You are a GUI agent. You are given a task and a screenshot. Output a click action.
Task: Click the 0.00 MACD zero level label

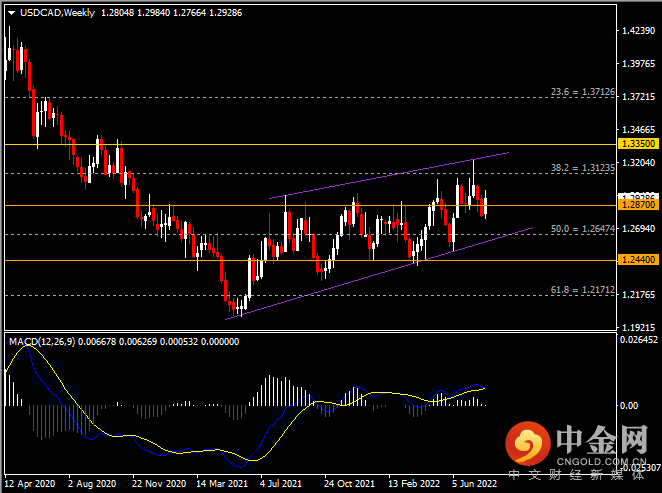pyautogui.click(x=629, y=406)
